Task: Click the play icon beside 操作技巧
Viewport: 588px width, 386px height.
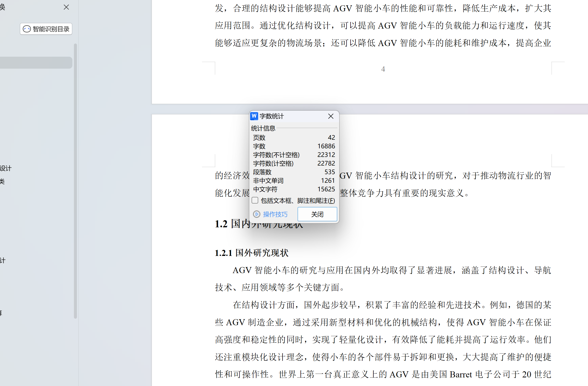Action: [256, 214]
